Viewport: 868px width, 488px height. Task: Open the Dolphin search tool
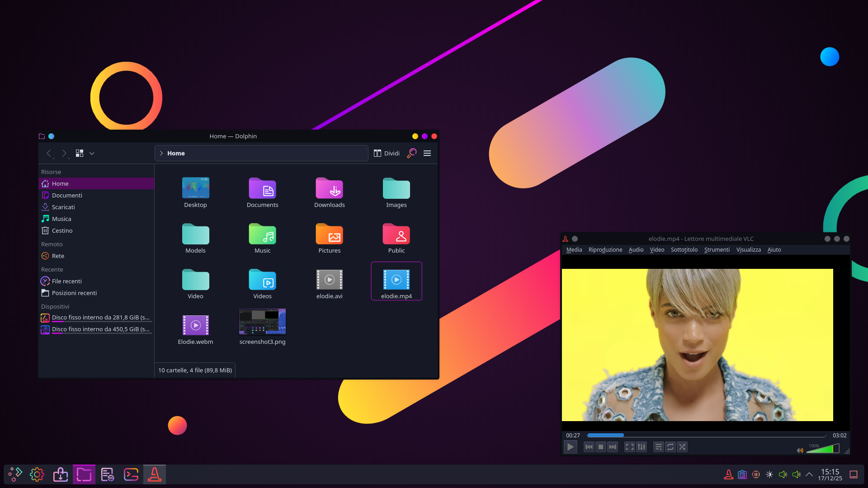pyautogui.click(x=411, y=153)
